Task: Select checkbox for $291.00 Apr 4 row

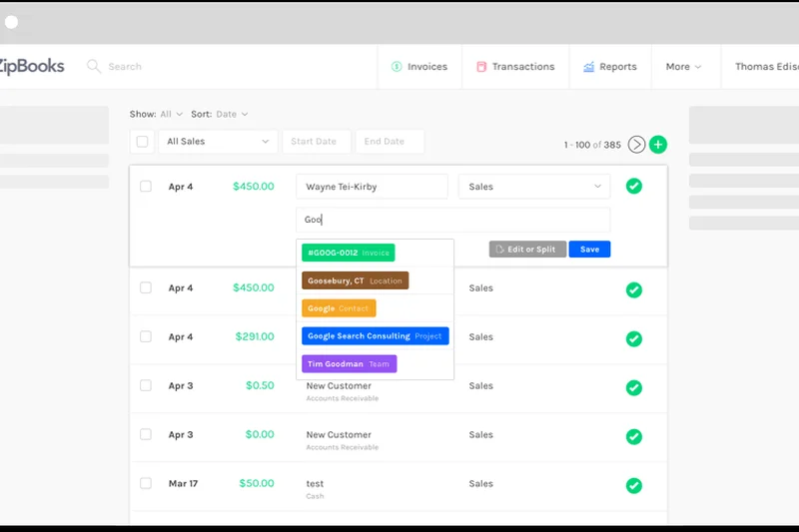Action: point(146,336)
